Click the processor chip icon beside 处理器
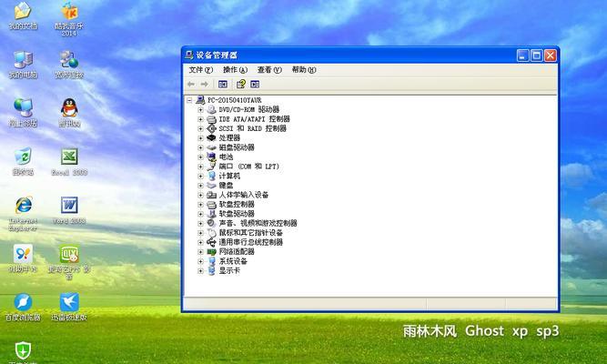Viewport: 607px width, 364px height. point(211,137)
